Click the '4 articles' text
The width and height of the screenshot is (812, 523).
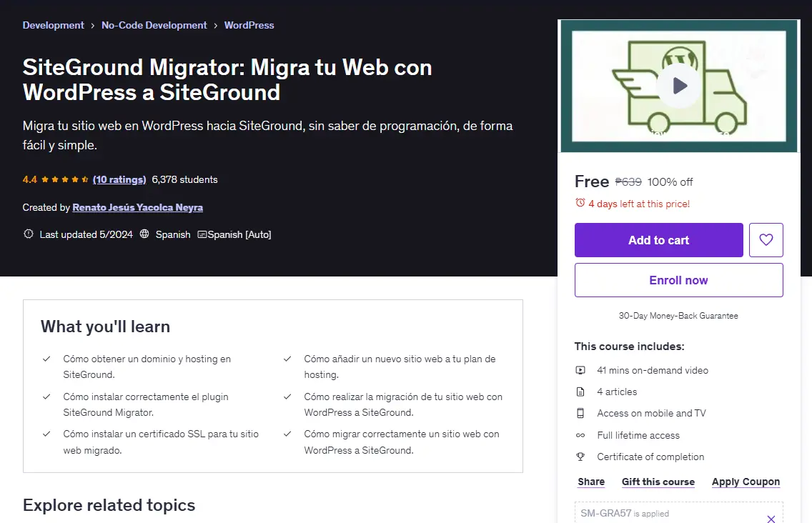617,392
